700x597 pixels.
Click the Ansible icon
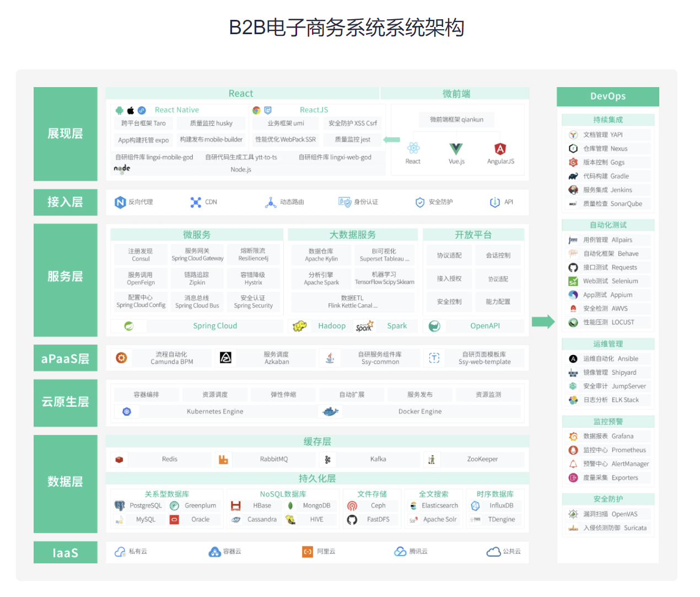click(x=573, y=358)
